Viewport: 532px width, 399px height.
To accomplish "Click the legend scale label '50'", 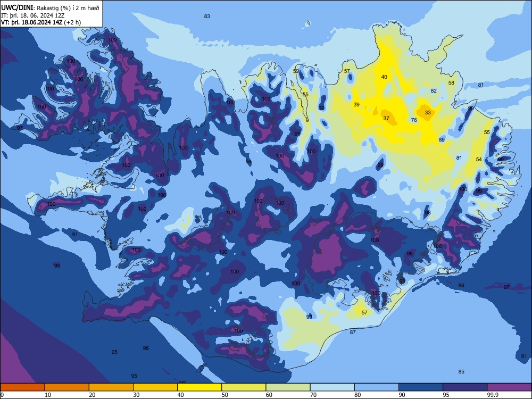I will (225, 395).
